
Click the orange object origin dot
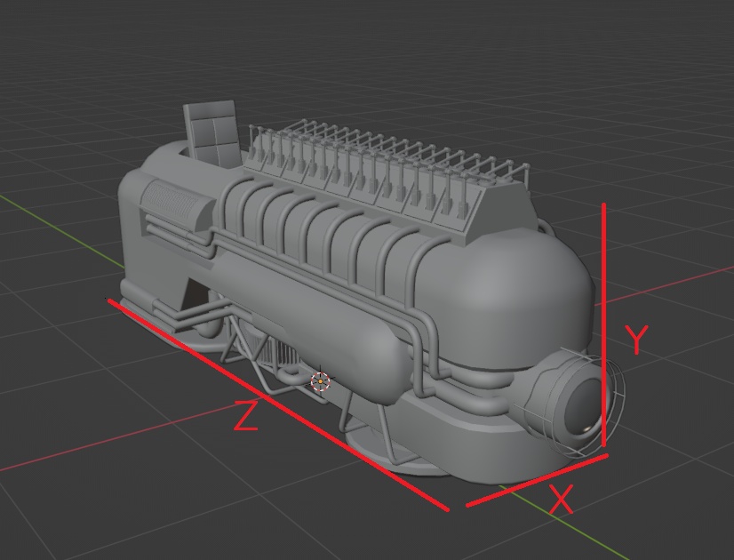point(320,381)
